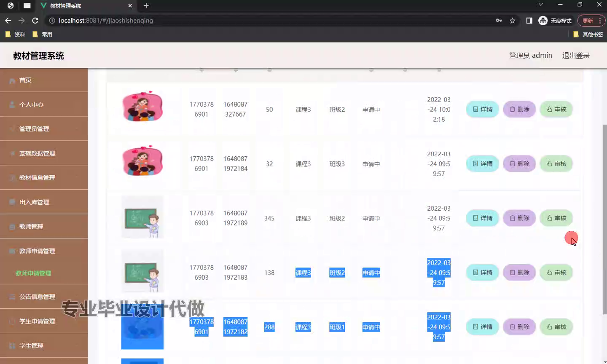Image resolution: width=607 pixels, height=364 pixels.
Task: Click 审核 for the row with quantity 138
Action: click(556, 272)
